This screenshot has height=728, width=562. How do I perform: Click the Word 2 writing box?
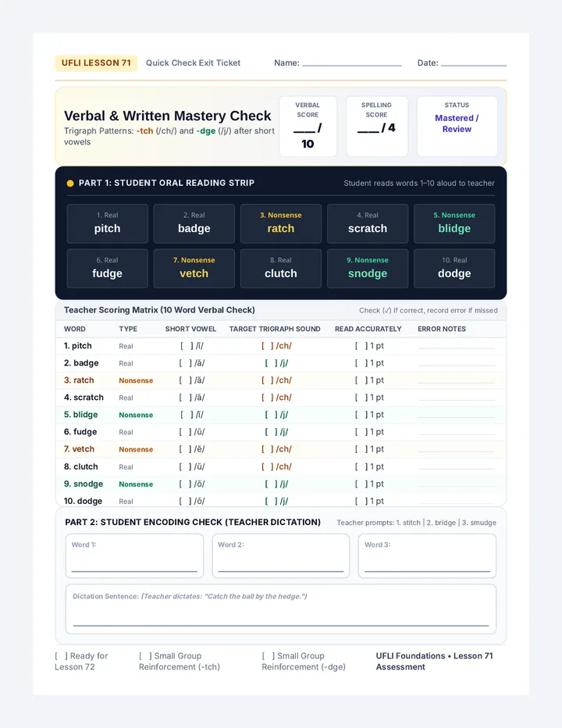[281, 555]
